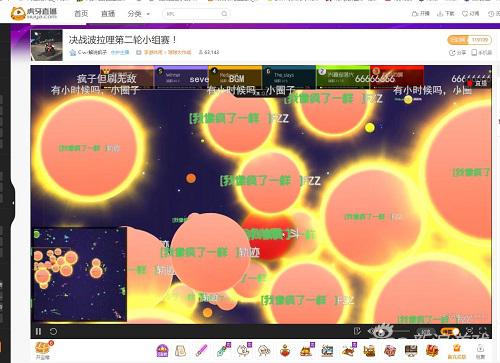Click the 分享 share icon

tap(457, 53)
